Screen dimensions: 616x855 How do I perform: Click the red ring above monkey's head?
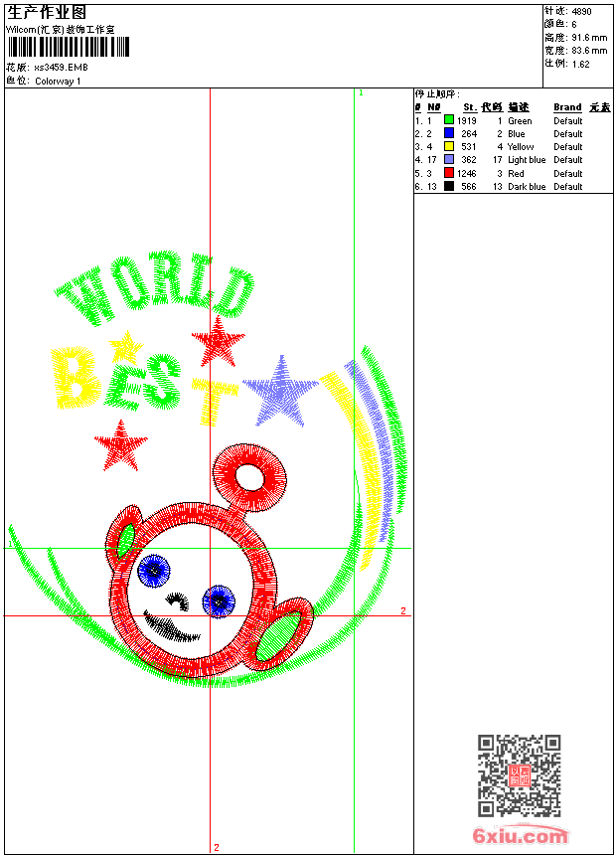point(250,477)
